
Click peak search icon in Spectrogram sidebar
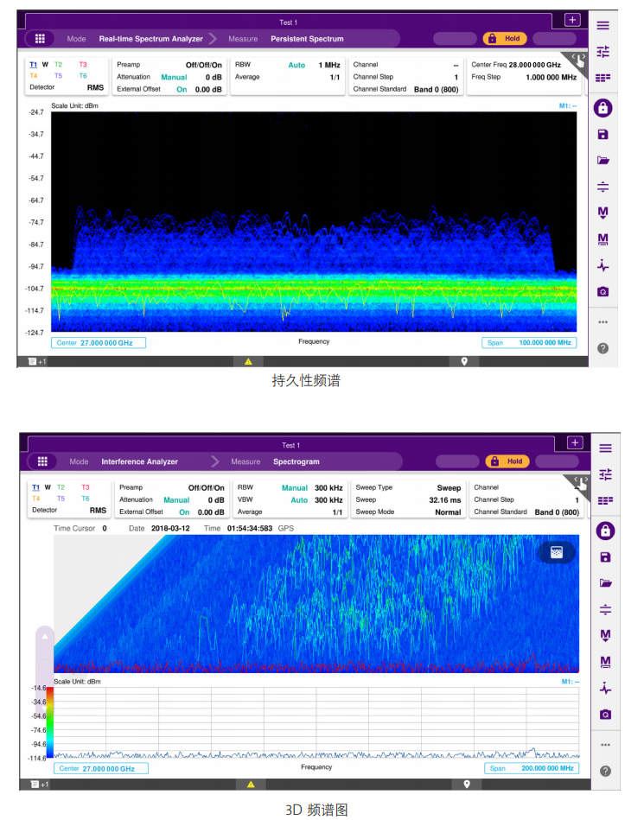click(x=605, y=688)
